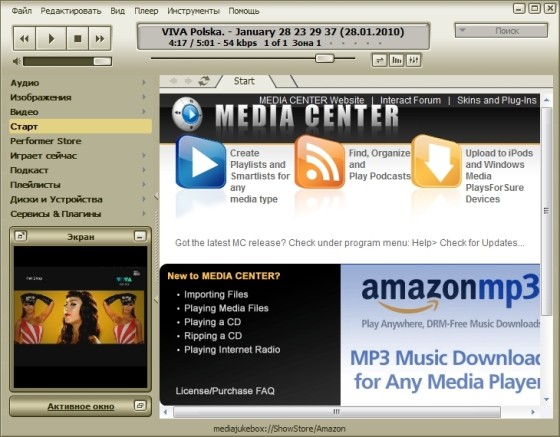
Task: Open the Playing Media Files link
Action: pyautogui.click(x=226, y=308)
